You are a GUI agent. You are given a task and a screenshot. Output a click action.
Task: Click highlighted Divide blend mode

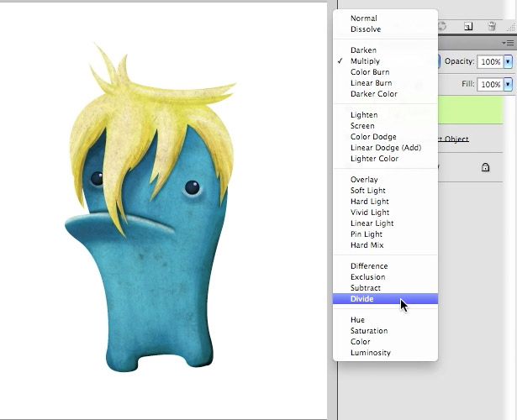click(x=385, y=299)
